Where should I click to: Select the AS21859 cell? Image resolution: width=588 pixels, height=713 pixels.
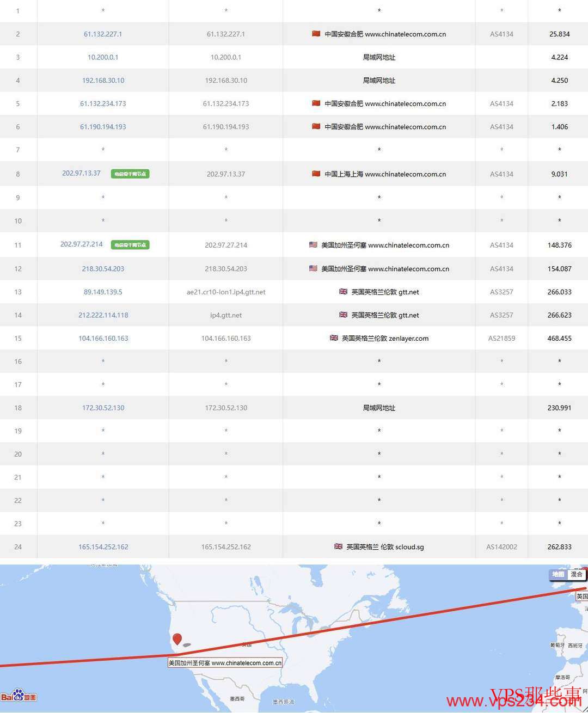coord(501,339)
